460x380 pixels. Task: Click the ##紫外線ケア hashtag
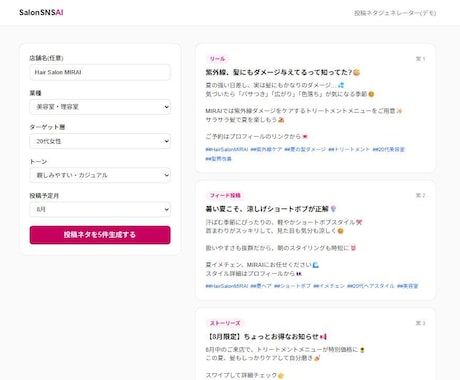[x=266, y=150]
